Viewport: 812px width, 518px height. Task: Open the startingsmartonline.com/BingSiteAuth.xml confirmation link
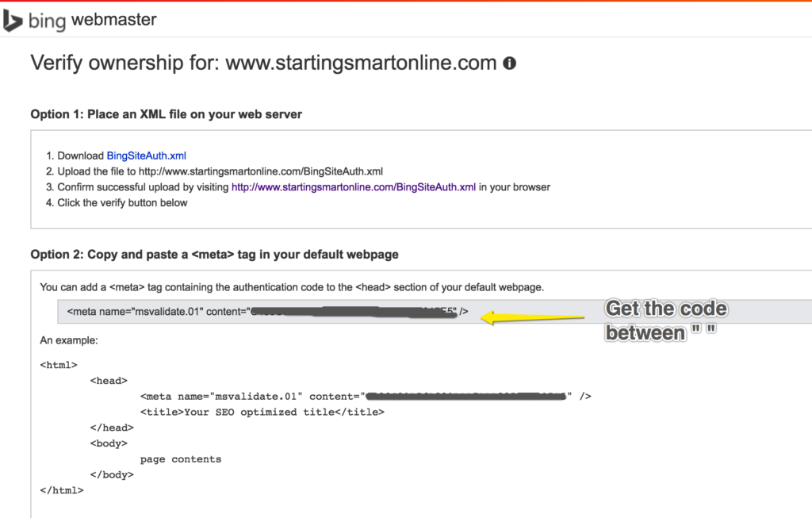pos(353,187)
